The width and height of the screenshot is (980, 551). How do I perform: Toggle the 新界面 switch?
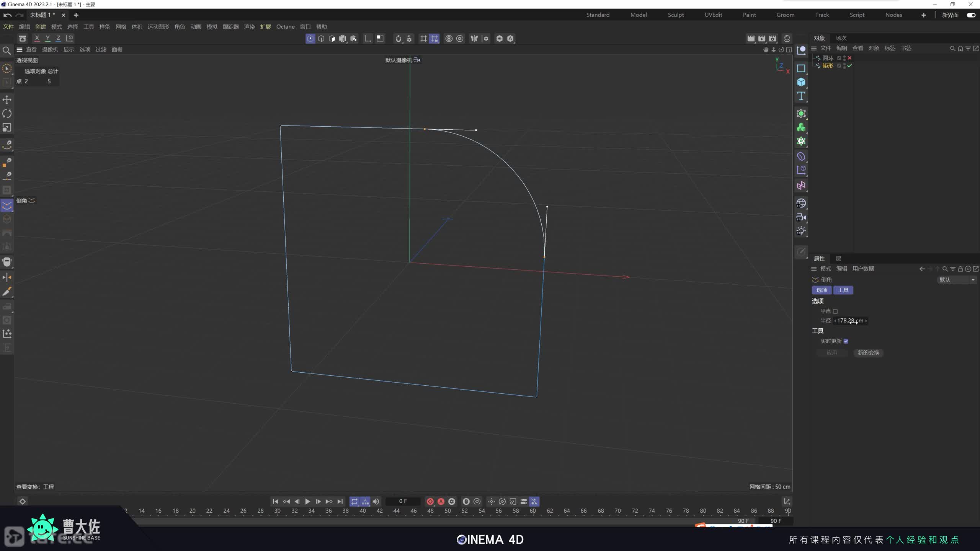click(x=971, y=15)
